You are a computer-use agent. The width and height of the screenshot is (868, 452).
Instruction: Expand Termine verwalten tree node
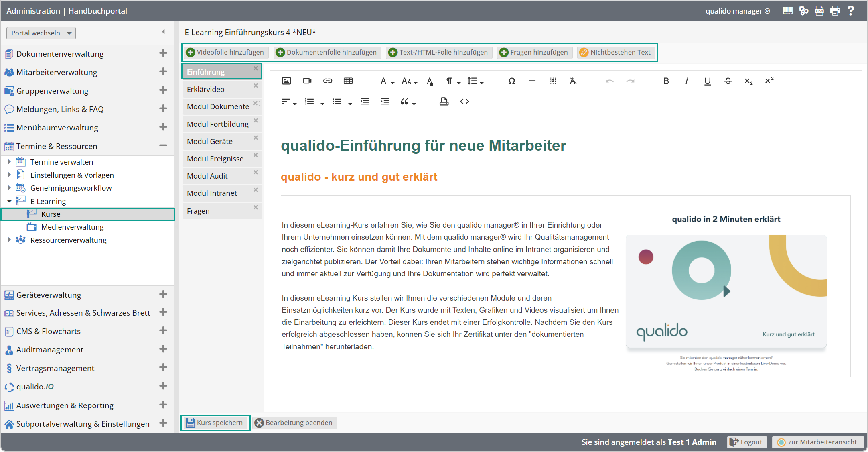pyautogui.click(x=9, y=162)
